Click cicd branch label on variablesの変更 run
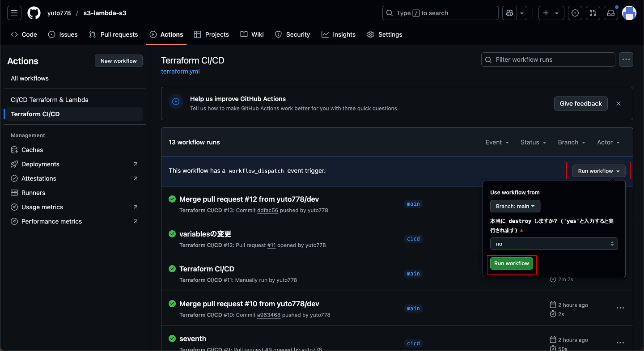Viewport: 644px width, 351px height. pos(413,239)
